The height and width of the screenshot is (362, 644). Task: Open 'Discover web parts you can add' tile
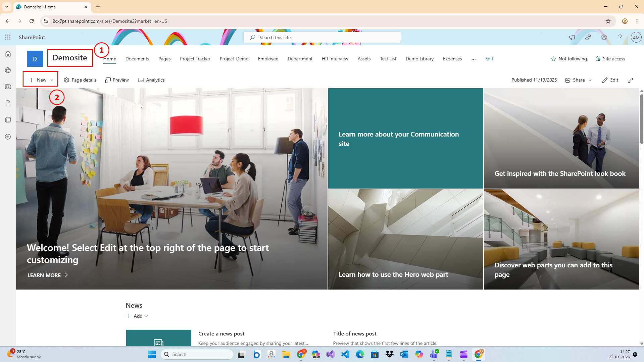(x=561, y=239)
